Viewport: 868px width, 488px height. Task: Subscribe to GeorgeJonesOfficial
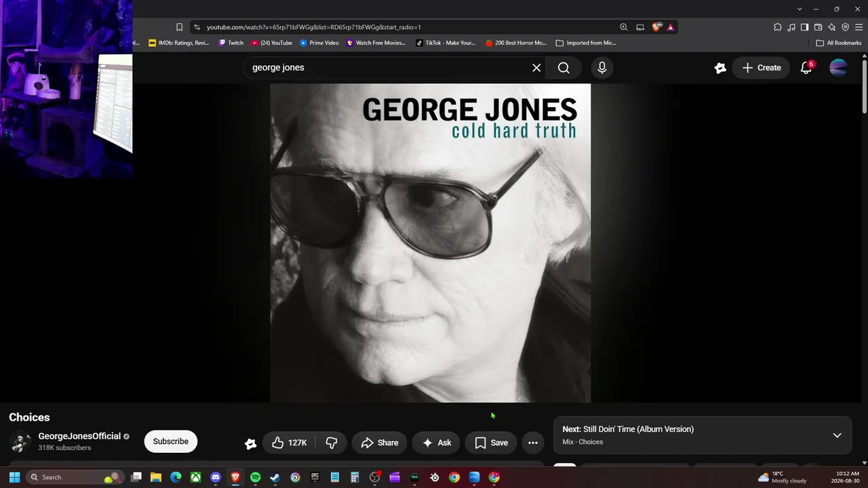tap(171, 441)
